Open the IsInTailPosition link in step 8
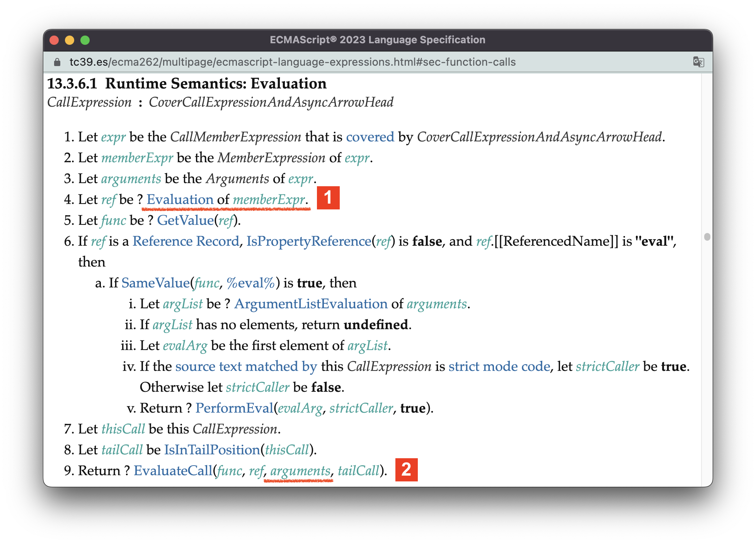 [x=212, y=450]
